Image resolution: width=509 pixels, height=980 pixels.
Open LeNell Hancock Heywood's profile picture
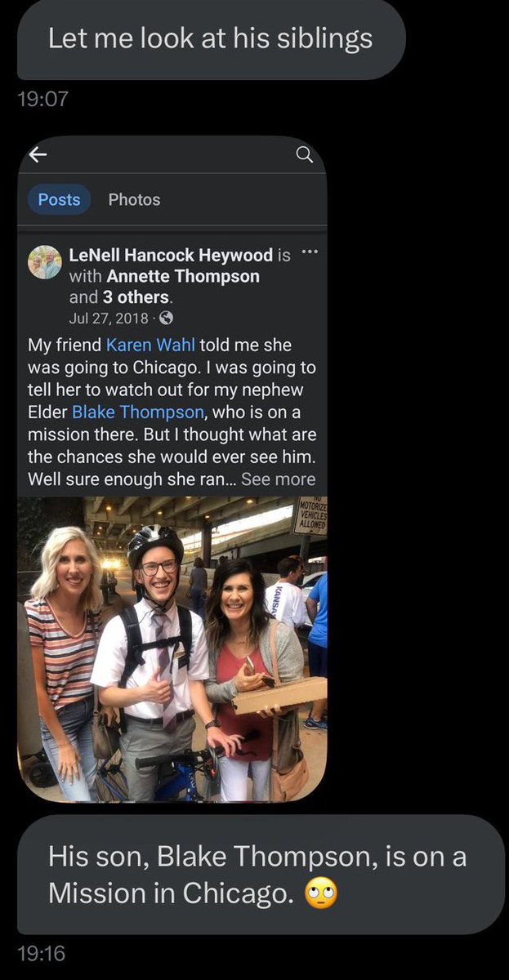click(44, 261)
